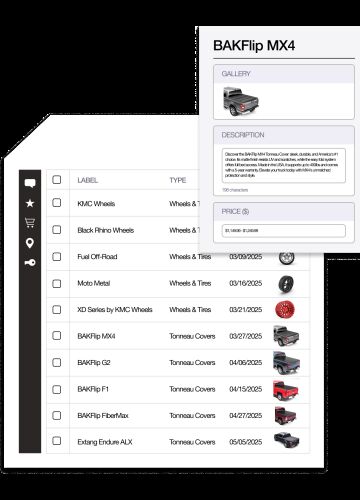Open the KMC Wheels label
This screenshot has width=360, height=500.
[96, 204]
